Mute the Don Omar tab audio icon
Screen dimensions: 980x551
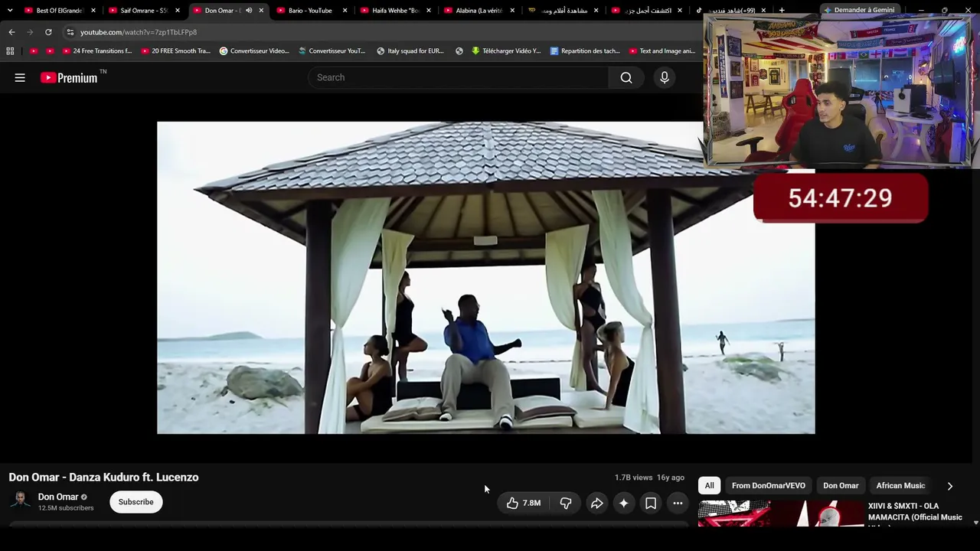(249, 11)
